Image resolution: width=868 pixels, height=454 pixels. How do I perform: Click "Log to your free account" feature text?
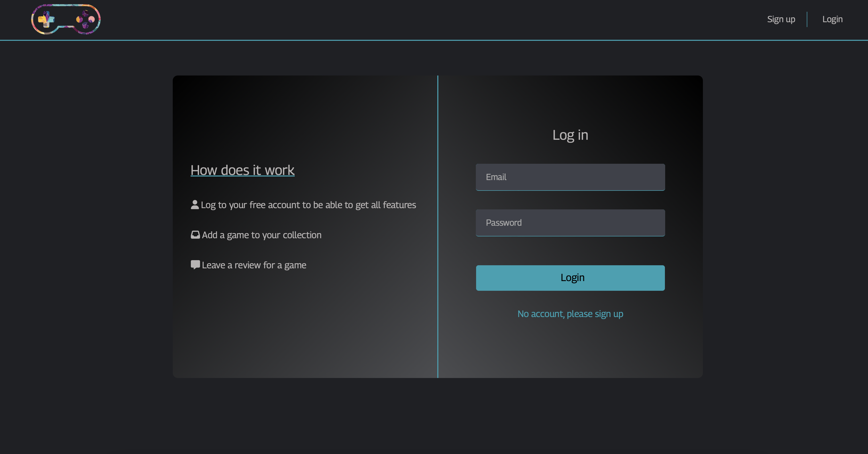coord(308,205)
